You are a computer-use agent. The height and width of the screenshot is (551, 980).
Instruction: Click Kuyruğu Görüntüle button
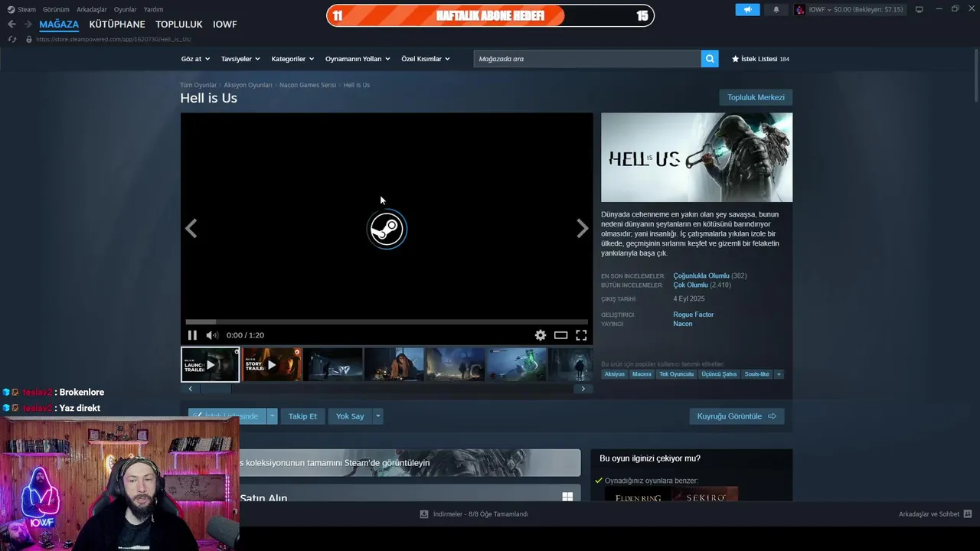point(737,416)
